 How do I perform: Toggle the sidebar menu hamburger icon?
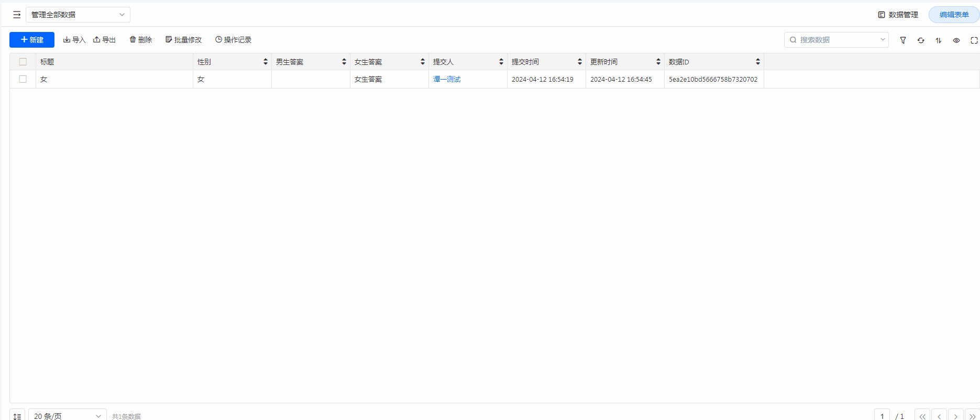point(17,15)
